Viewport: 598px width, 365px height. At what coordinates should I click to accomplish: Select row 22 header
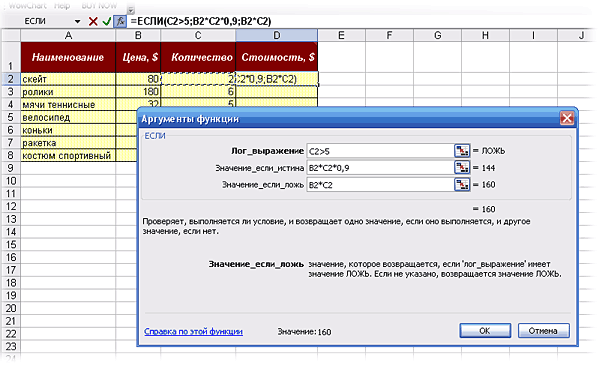(11, 333)
